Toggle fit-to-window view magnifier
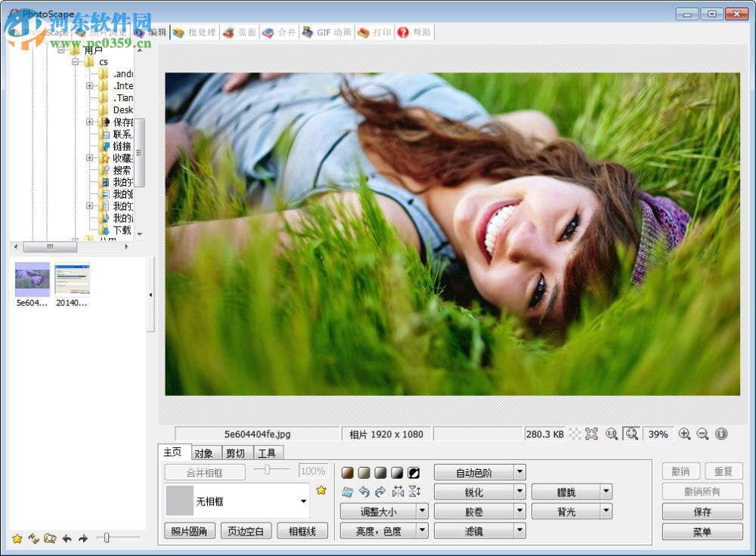Screen dimensions: 756x556 tap(632, 434)
